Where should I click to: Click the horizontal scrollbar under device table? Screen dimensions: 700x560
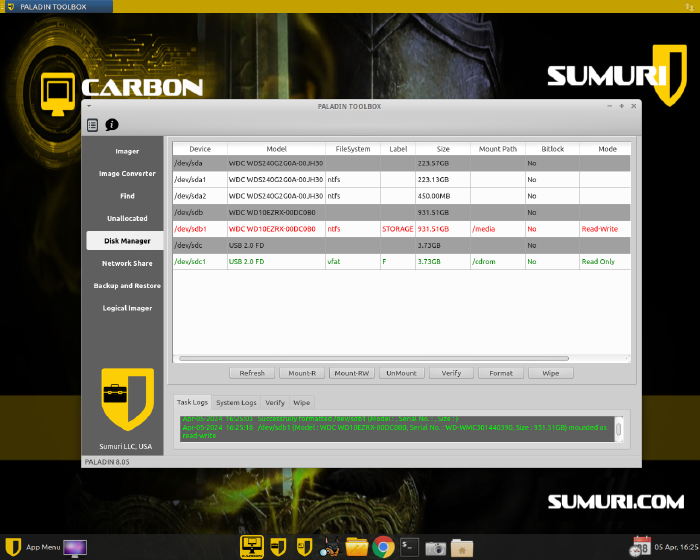pyautogui.click(x=370, y=358)
